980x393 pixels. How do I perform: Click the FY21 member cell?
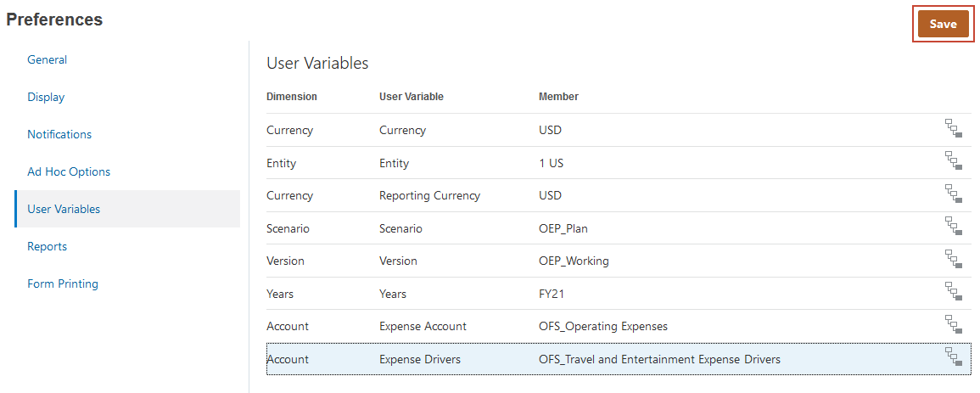tap(552, 294)
